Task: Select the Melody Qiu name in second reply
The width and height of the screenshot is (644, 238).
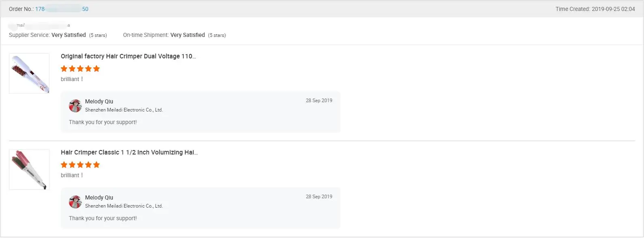Action: tap(99, 197)
